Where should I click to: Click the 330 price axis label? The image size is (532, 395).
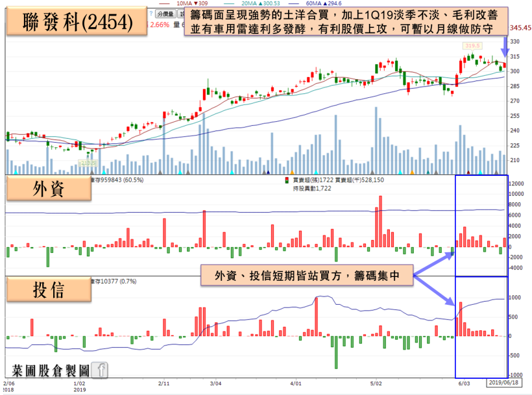(x=514, y=42)
